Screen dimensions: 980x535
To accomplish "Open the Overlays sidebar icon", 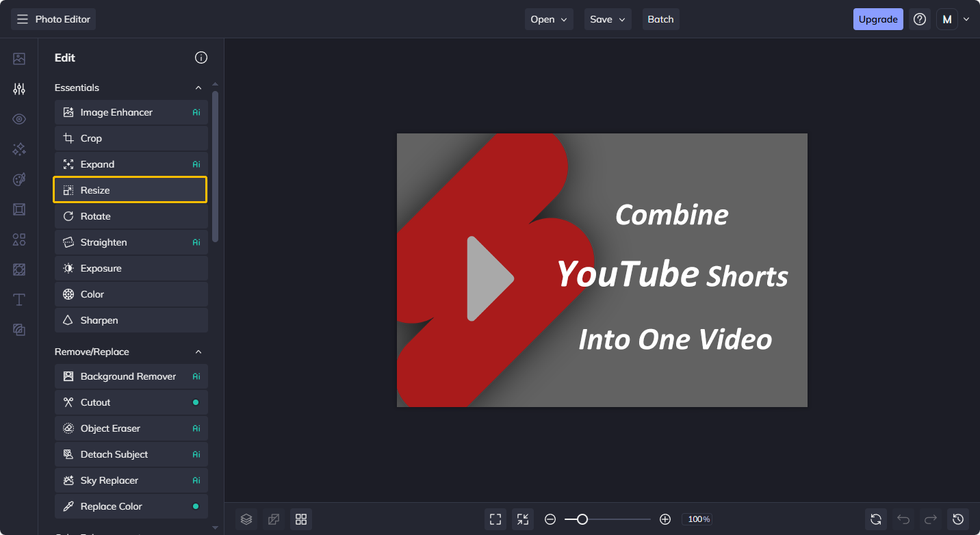I will [x=19, y=330].
